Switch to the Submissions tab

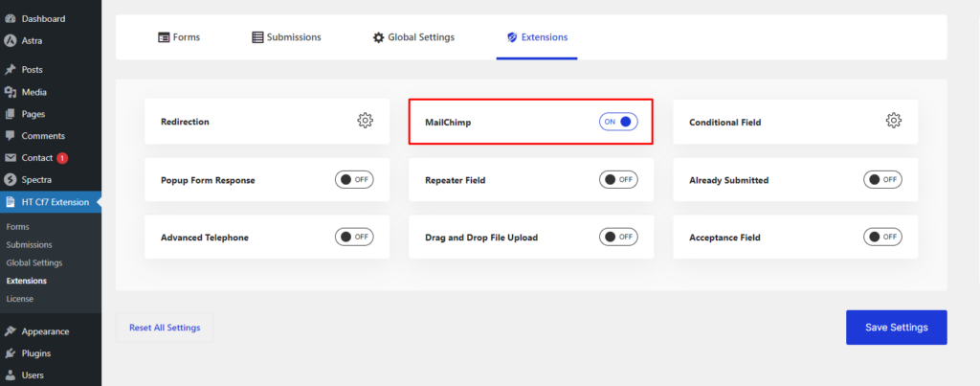pyautogui.click(x=286, y=37)
